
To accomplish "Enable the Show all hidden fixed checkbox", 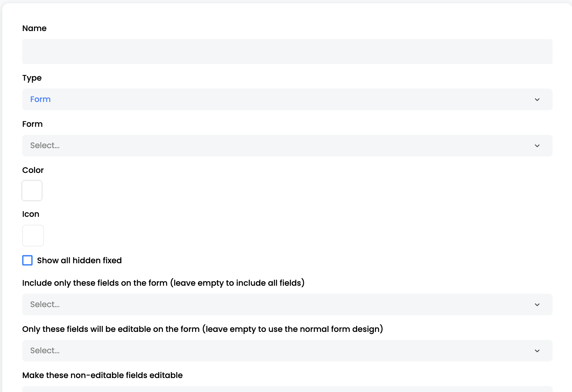I will point(27,260).
